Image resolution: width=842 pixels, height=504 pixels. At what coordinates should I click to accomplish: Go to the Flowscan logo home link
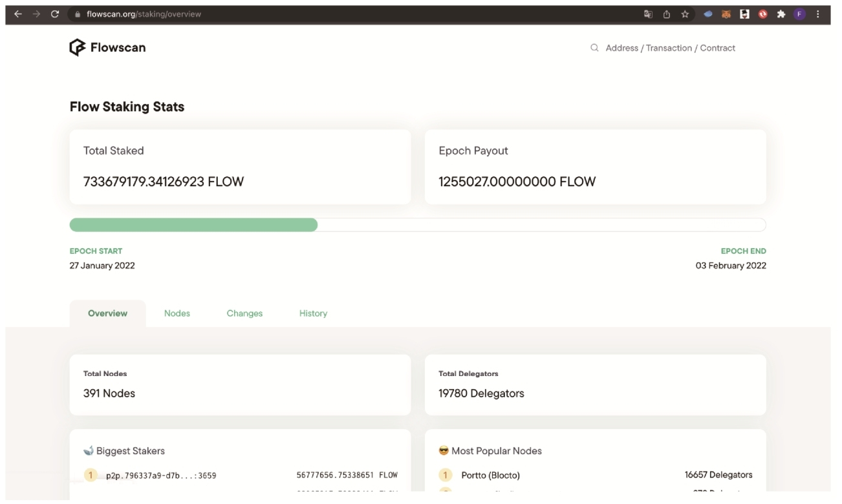[x=107, y=48]
